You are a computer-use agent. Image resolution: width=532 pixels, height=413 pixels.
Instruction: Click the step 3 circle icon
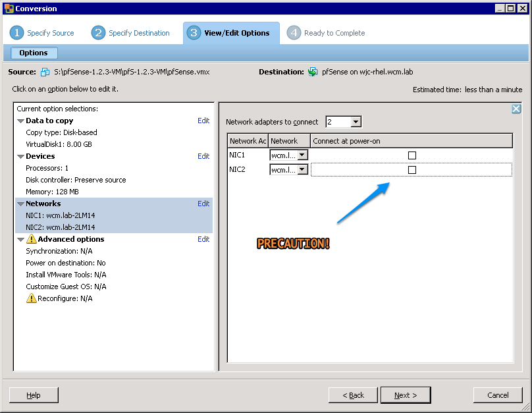(x=194, y=32)
